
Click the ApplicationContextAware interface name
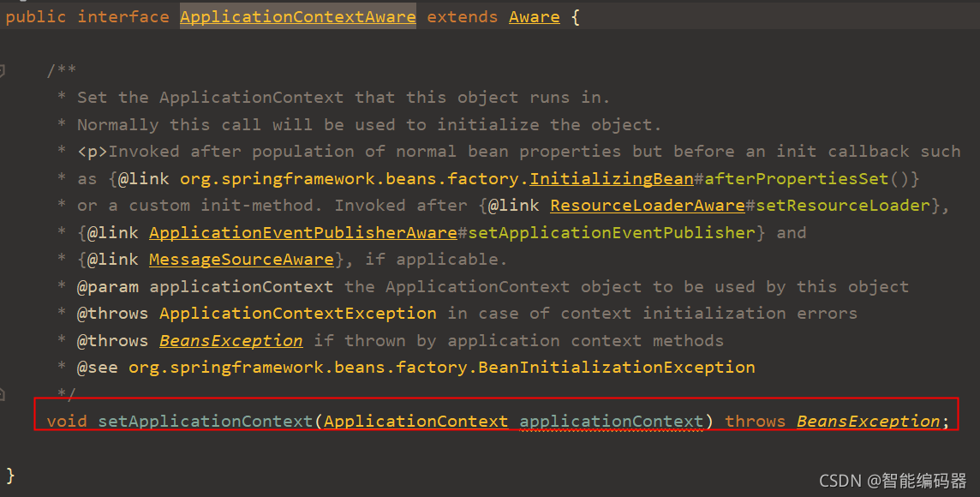298,17
